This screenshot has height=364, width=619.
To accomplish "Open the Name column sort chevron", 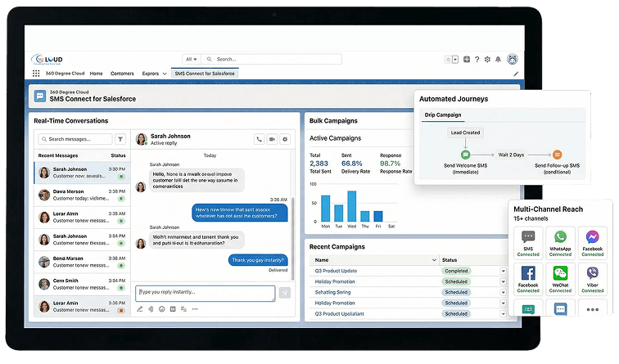I will (434, 260).
